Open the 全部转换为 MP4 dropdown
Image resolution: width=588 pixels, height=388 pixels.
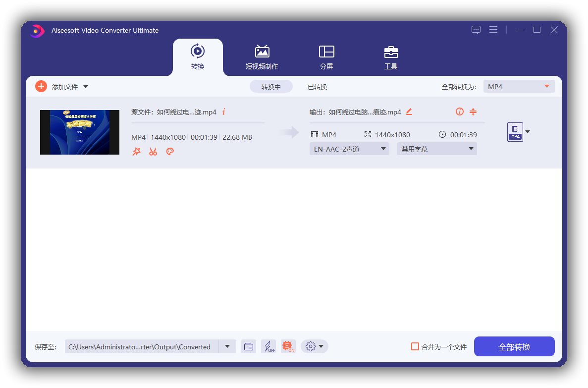pos(519,87)
